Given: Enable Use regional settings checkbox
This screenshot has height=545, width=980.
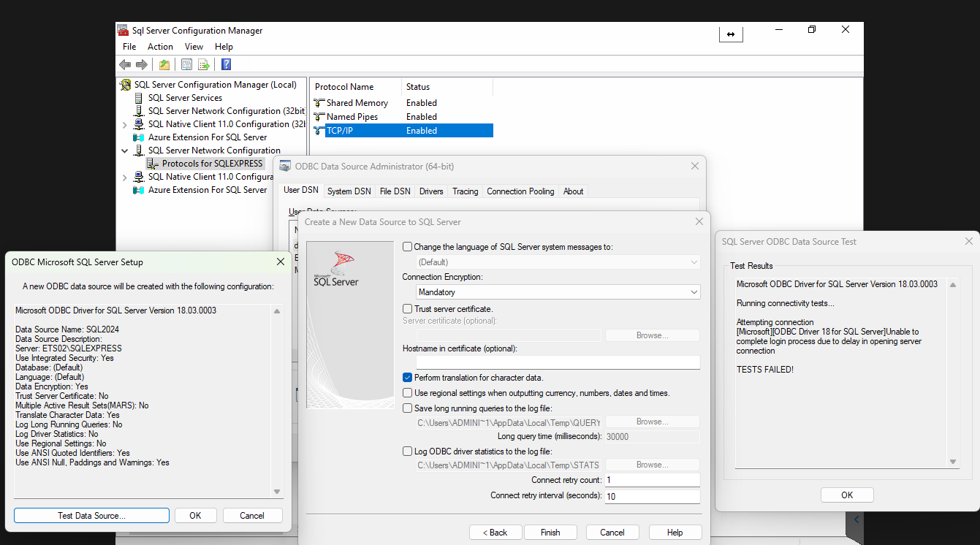Looking at the screenshot, I should [407, 393].
